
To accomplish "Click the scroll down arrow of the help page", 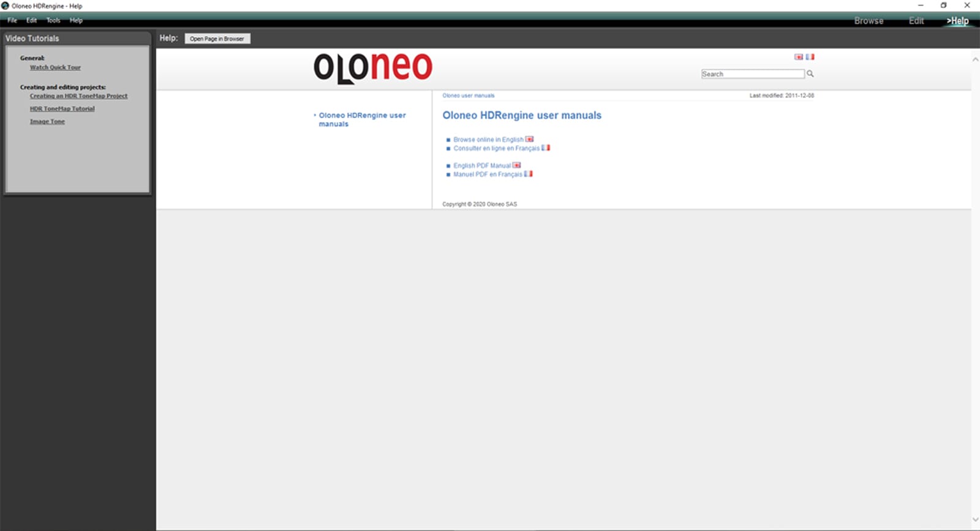I will click(975, 520).
